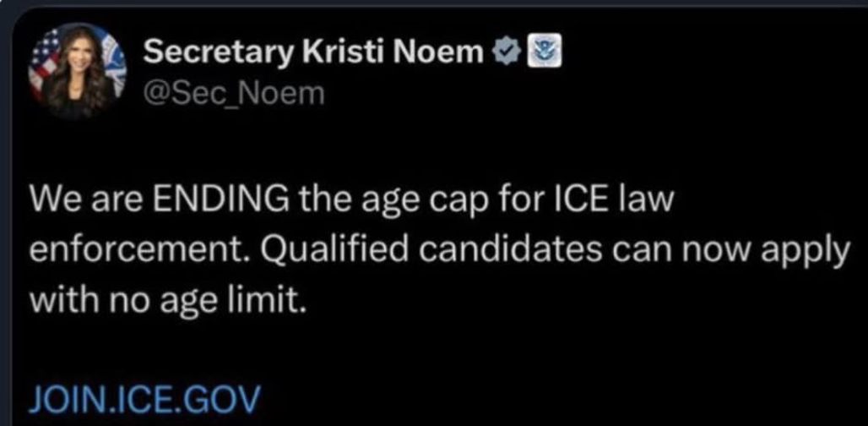Open the @Sec_Noem handle
This screenshot has height=426, width=868.
coord(234,93)
